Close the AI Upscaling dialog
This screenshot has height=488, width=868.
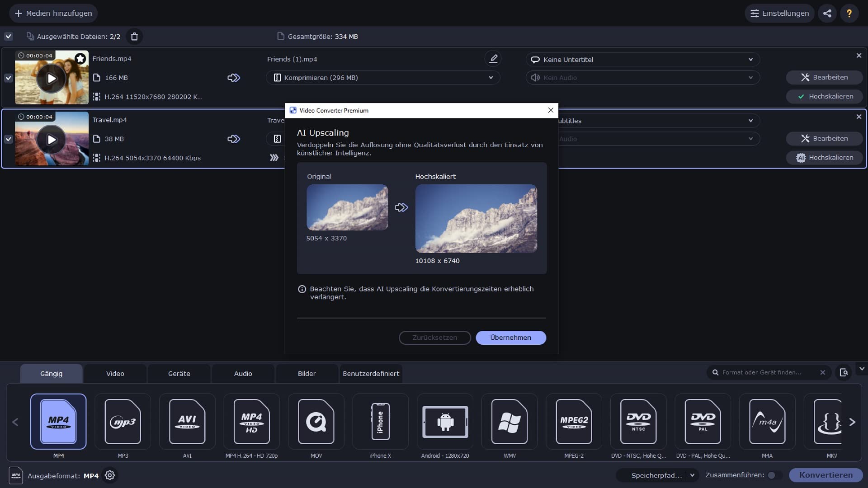[551, 110]
